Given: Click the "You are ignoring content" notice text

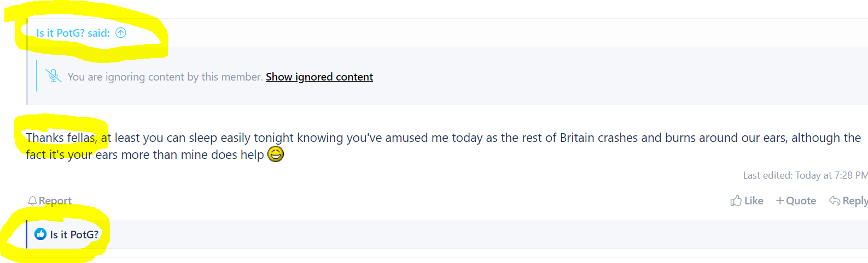Looking at the screenshot, I should 165,77.
